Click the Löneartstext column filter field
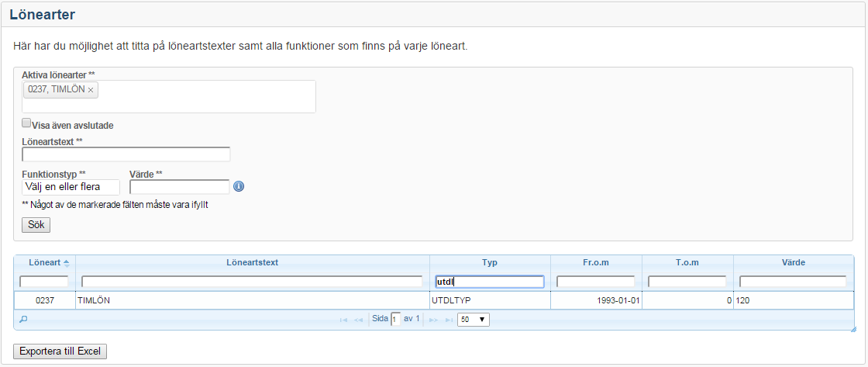The height and width of the screenshot is (367, 868). (252, 282)
